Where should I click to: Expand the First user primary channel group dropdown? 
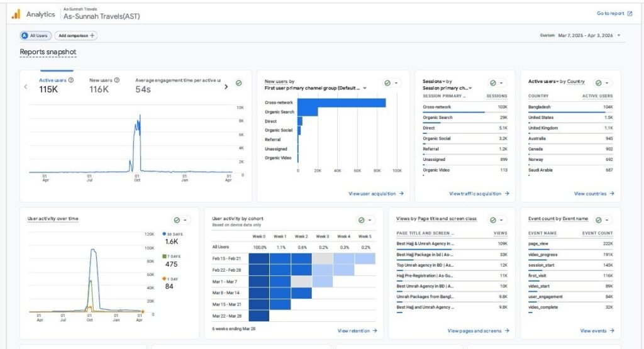365,89
